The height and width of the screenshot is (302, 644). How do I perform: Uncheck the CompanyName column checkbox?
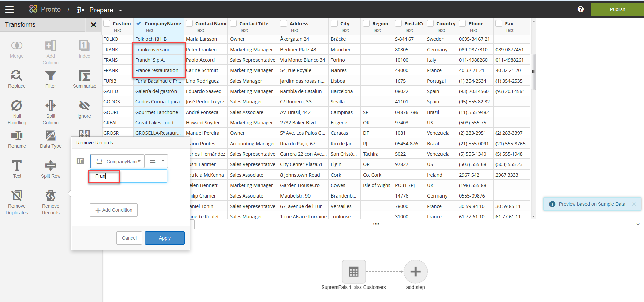tap(139, 23)
